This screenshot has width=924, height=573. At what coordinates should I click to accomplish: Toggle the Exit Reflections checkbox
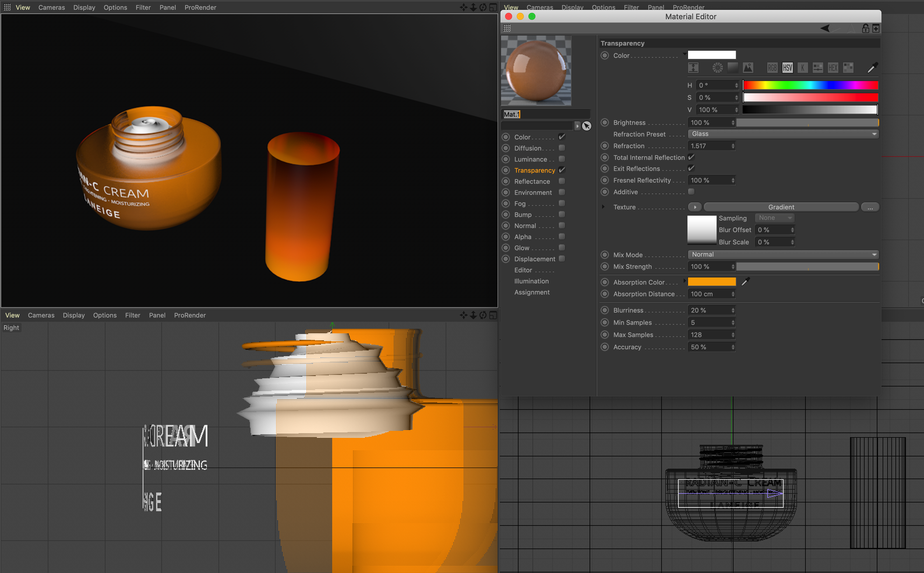coord(692,169)
